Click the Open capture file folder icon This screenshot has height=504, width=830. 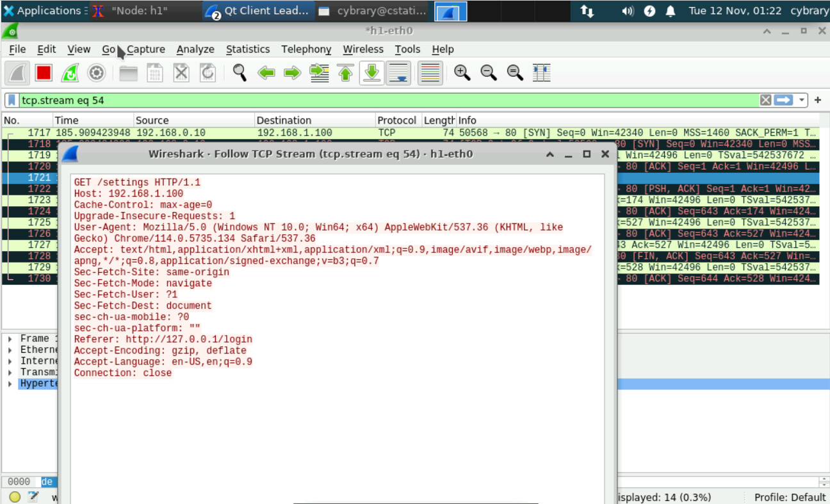point(129,73)
